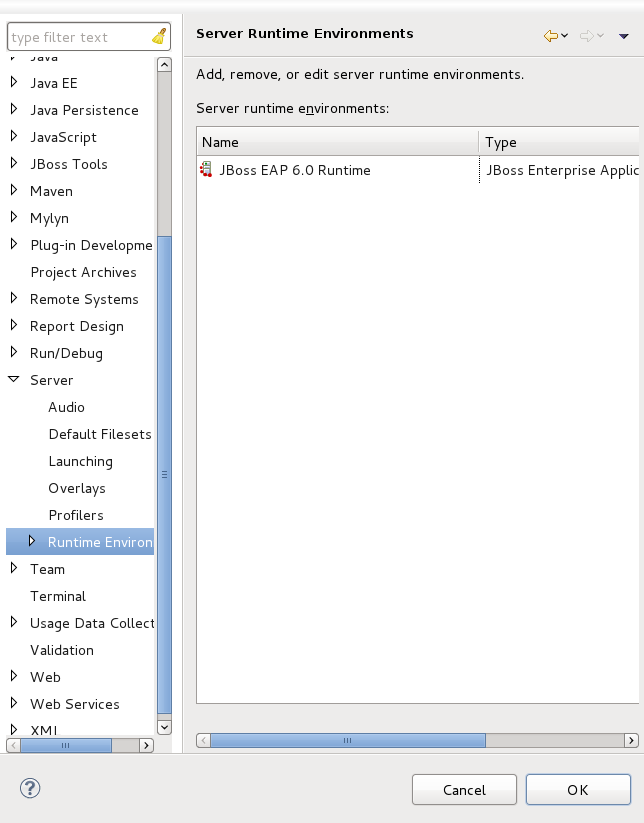
Task: Click the back navigation arrow icon
Action: click(550, 36)
